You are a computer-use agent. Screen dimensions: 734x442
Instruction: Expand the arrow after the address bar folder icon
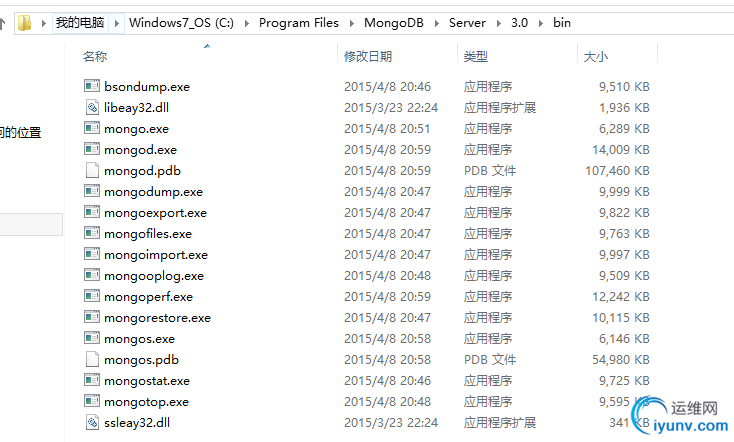coord(44,23)
